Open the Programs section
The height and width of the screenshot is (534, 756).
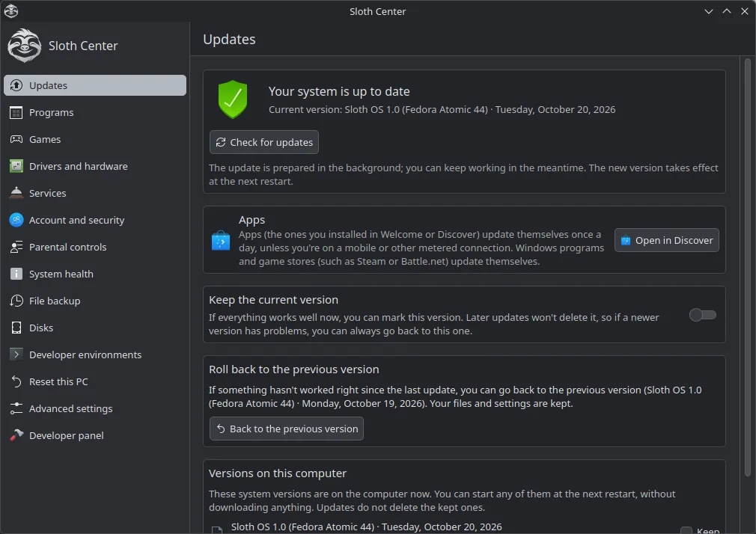95,112
